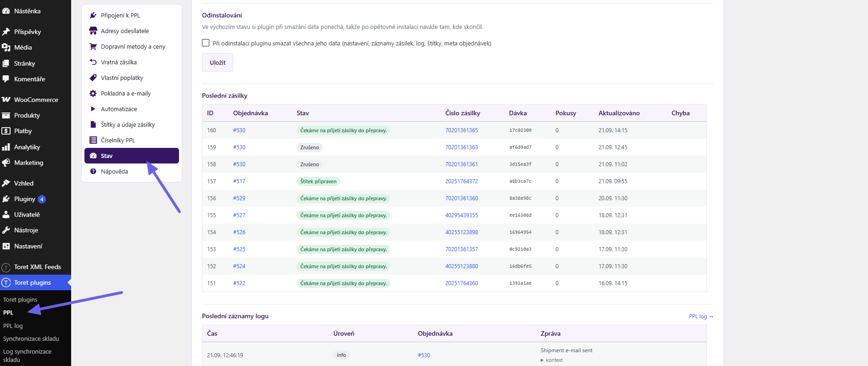This screenshot has height=366, width=868.
Task: Click the Štítek připraven status badge
Action: pos(319,181)
